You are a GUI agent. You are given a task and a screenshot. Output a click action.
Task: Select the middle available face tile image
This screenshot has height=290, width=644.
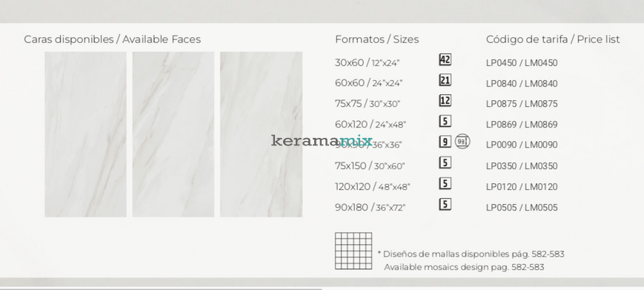click(x=173, y=134)
